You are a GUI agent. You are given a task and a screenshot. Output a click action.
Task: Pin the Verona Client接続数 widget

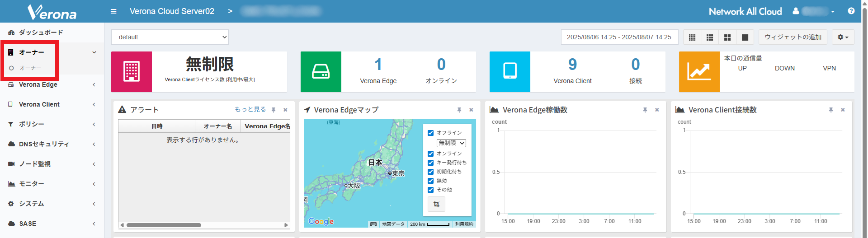(x=831, y=110)
